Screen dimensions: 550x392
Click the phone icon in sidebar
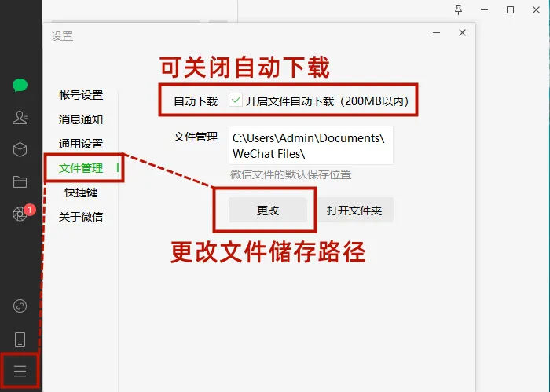coord(20,339)
